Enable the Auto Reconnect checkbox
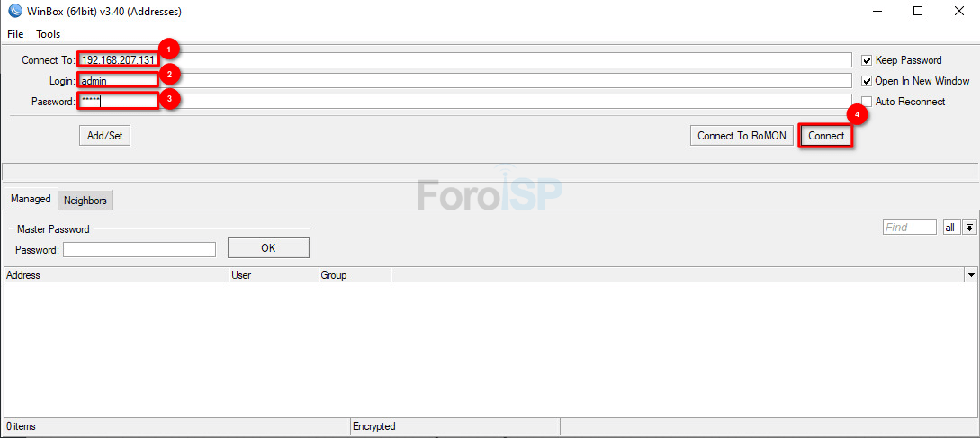 click(867, 102)
